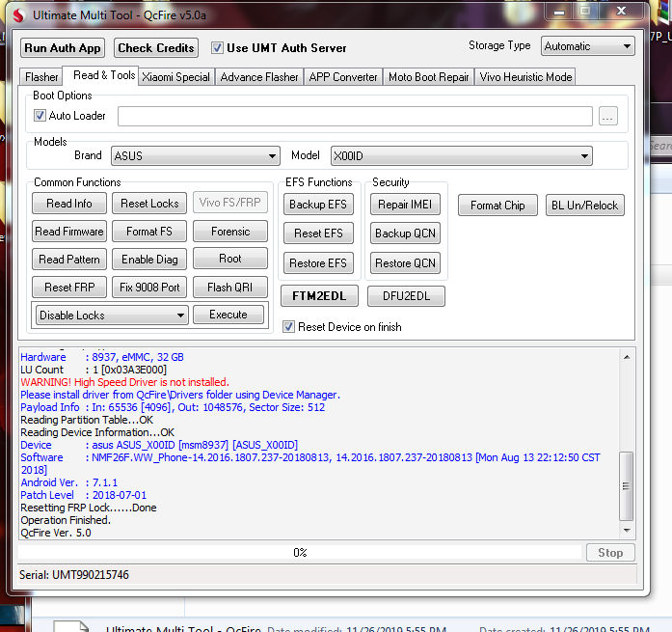The height and width of the screenshot is (632, 672).
Task: Toggle the Auto Loader checkbox
Action: [x=40, y=116]
